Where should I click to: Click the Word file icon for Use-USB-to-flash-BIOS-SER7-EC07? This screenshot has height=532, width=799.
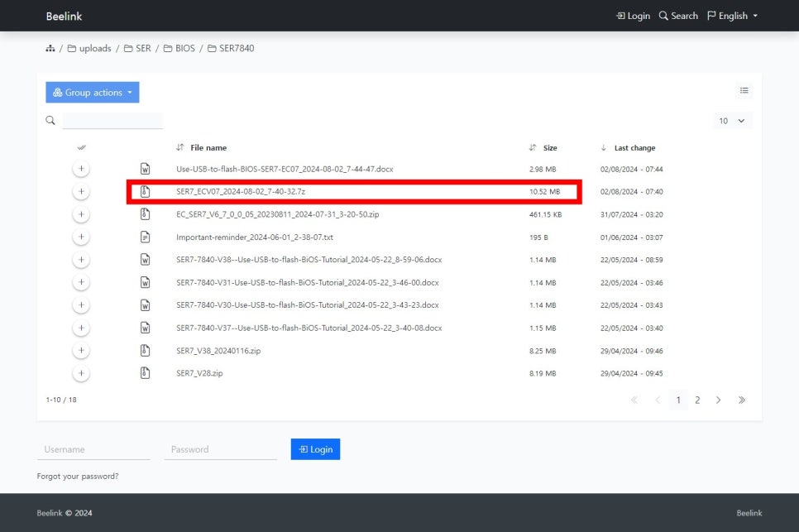pyautogui.click(x=146, y=169)
